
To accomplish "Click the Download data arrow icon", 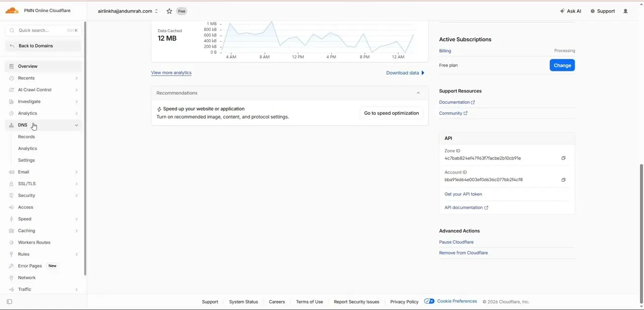I will [423, 73].
